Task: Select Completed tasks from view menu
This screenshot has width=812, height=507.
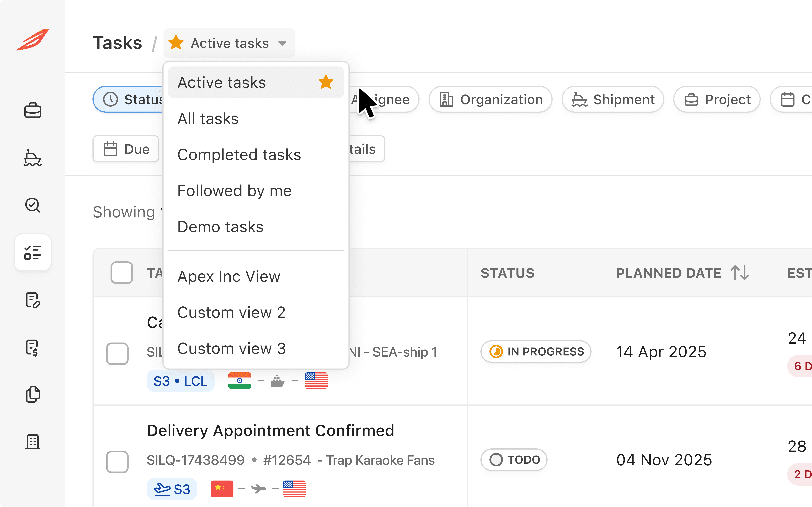Action: pos(239,155)
